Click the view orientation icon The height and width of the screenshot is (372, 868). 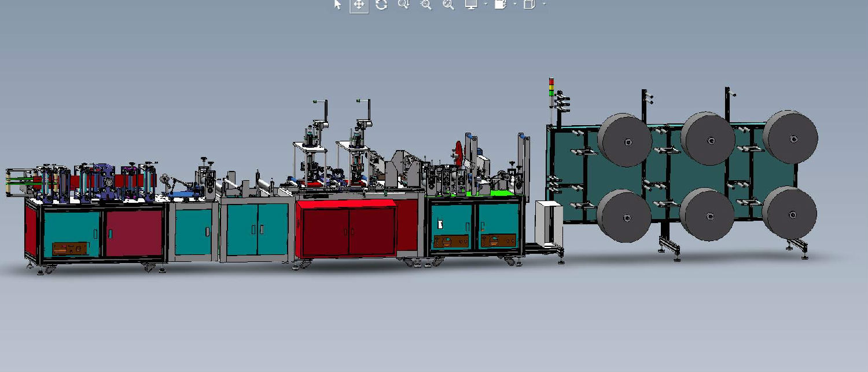[501, 5]
